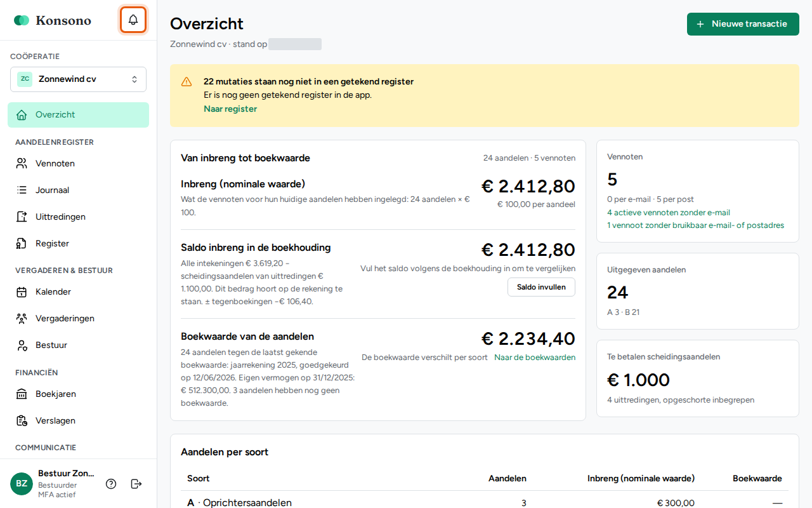Click the Verslagen clipboard icon
The image size is (812, 508).
pos(22,421)
